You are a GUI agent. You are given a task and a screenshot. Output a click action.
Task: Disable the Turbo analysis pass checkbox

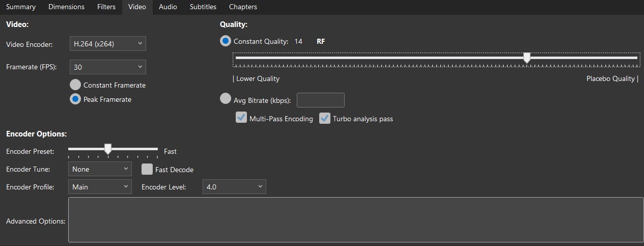[325, 118]
